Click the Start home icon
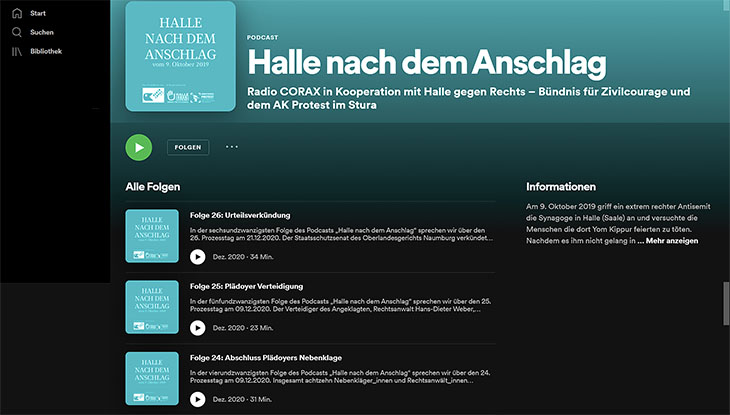Image resolution: width=730 pixels, height=415 pixels. [17, 13]
